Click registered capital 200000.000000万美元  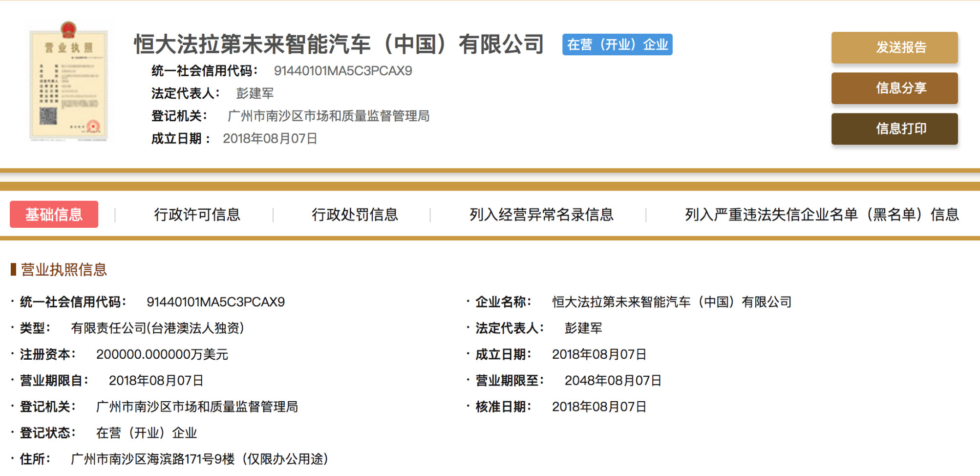tap(162, 354)
